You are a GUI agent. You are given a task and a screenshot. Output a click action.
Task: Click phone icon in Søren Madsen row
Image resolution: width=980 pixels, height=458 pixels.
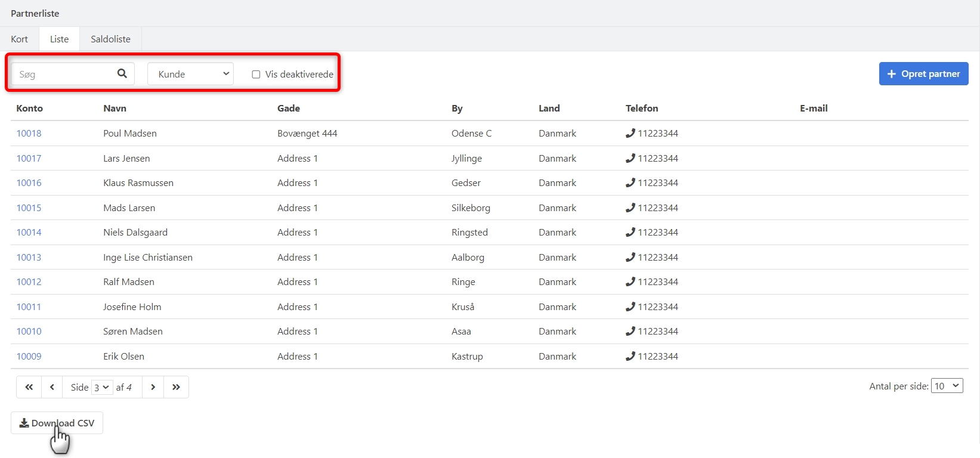tap(630, 331)
